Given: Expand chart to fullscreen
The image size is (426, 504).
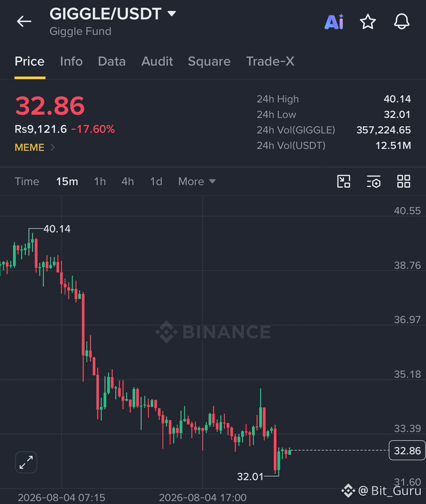Looking at the screenshot, I should coord(26,462).
